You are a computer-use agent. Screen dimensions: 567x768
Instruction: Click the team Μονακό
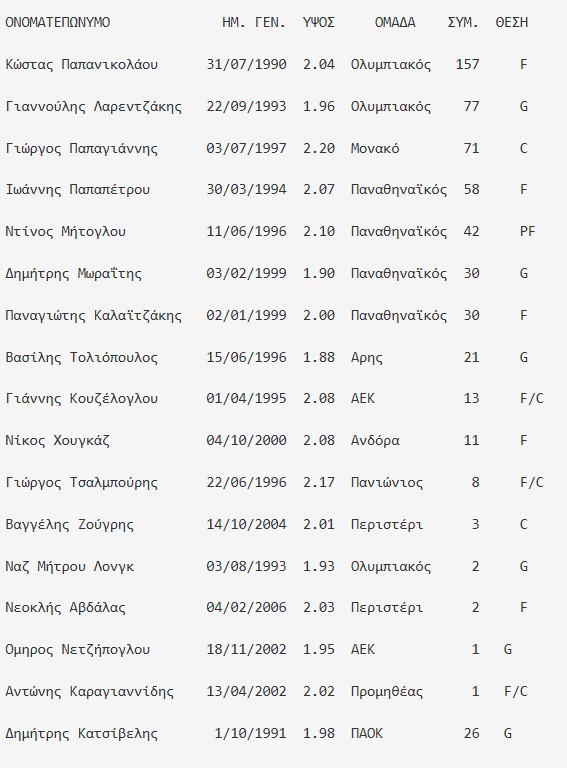[375, 148]
